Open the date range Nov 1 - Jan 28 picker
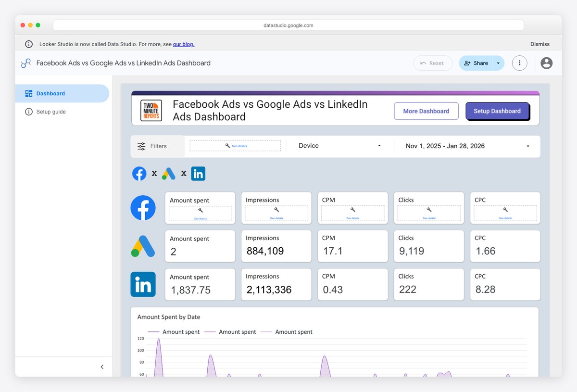Image resolution: width=577 pixels, height=392 pixels. (466, 146)
